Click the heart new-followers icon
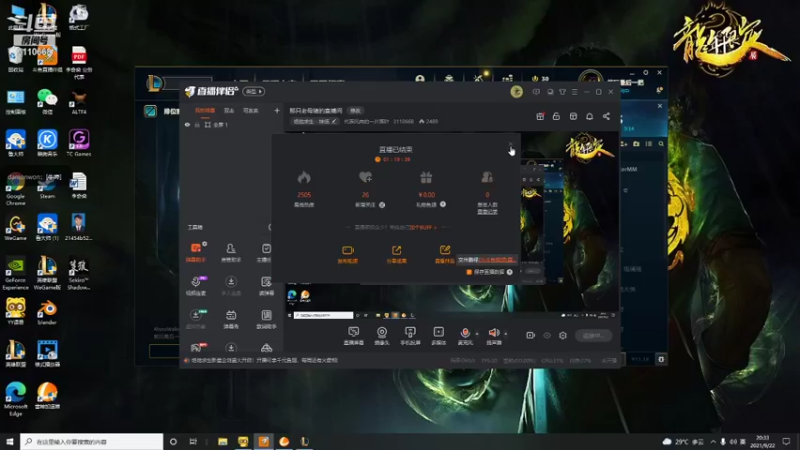This screenshot has width=800, height=450. 365,178
